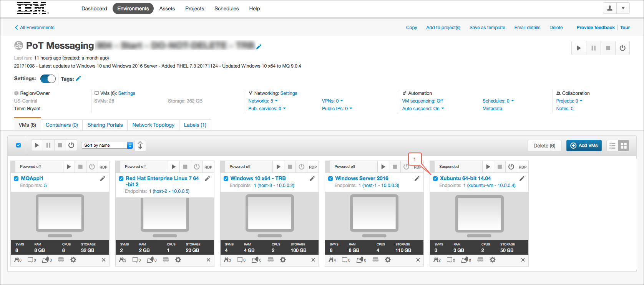Image resolution: width=644 pixels, height=285 pixels.
Task: Stop the environment with top stop icon
Action: pyautogui.click(x=608, y=48)
